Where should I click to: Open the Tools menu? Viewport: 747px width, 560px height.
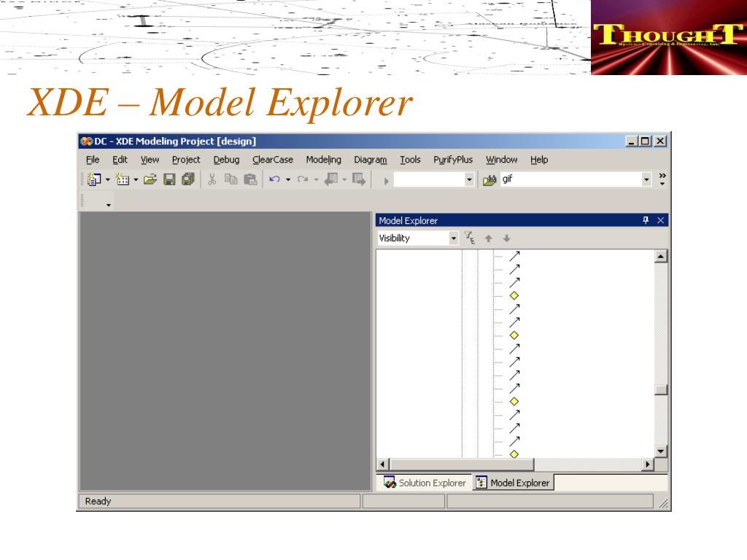(x=410, y=160)
